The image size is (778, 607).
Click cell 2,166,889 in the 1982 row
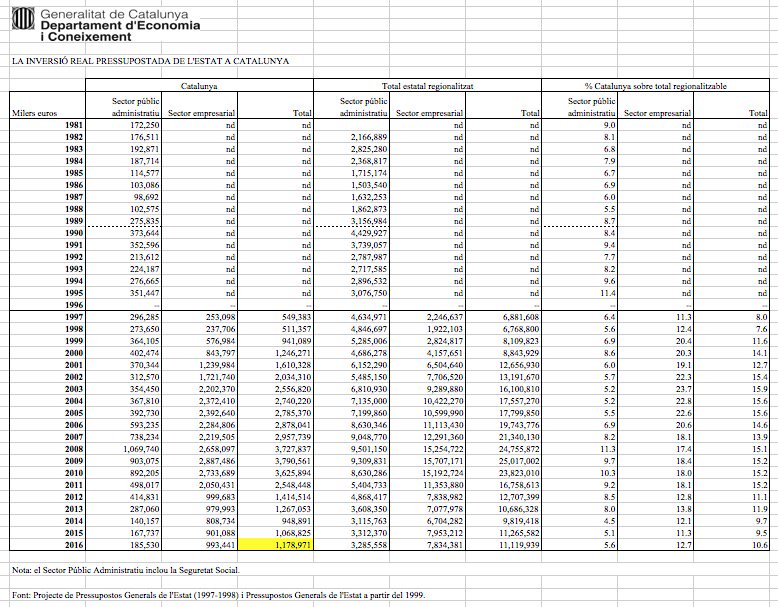[369, 137]
